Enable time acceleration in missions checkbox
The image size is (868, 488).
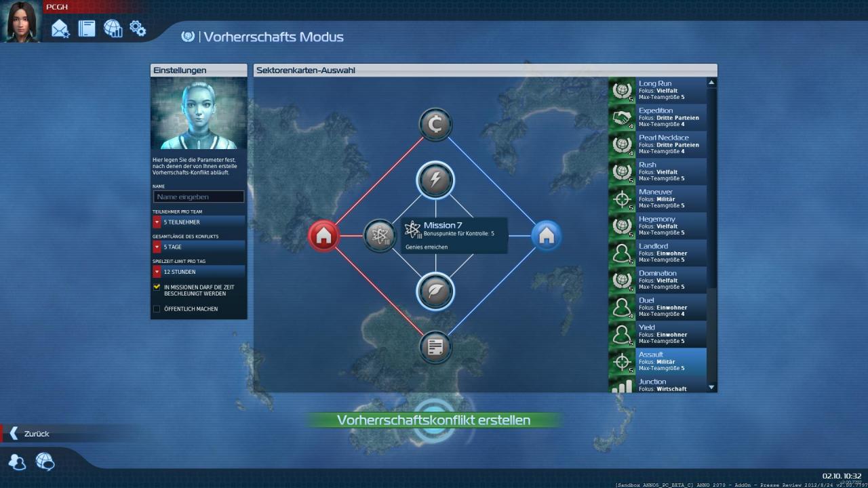tap(157, 287)
